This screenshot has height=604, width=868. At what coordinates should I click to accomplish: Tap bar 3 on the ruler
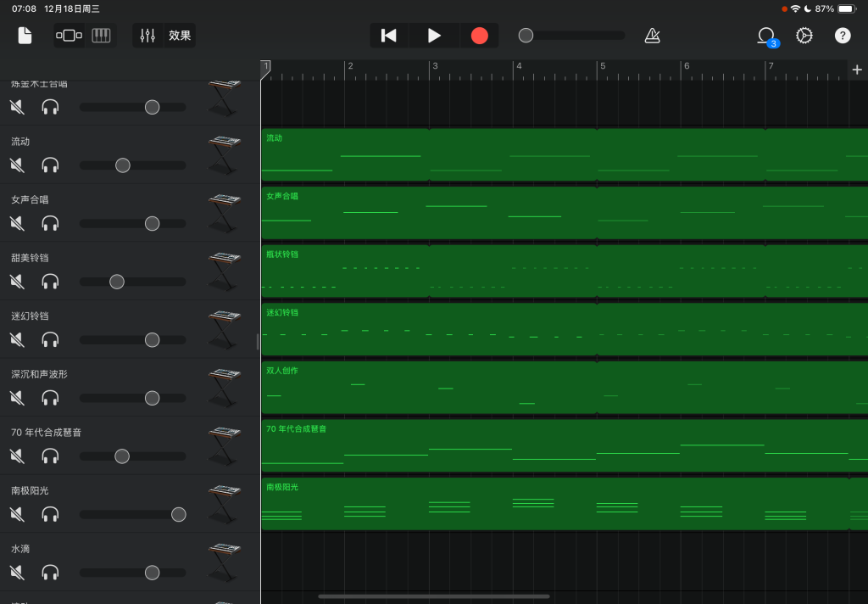pos(435,66)
